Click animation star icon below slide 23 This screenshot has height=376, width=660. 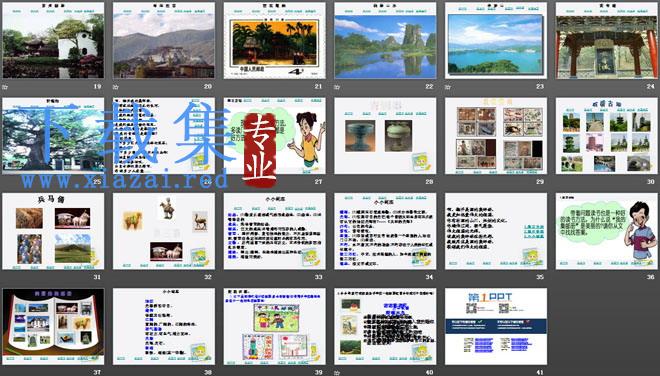[x=448, y=87]
